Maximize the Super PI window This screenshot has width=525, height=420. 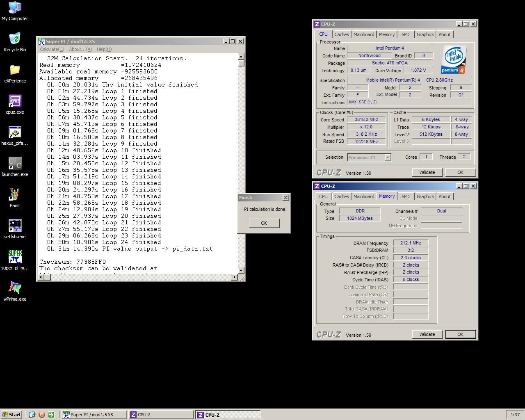tap(233, 41)
